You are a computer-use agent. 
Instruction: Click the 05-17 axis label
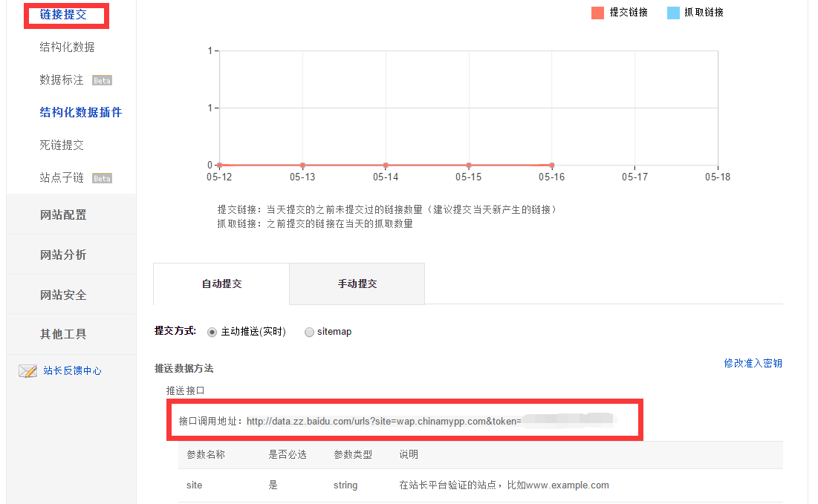click(x=635, y=177)
